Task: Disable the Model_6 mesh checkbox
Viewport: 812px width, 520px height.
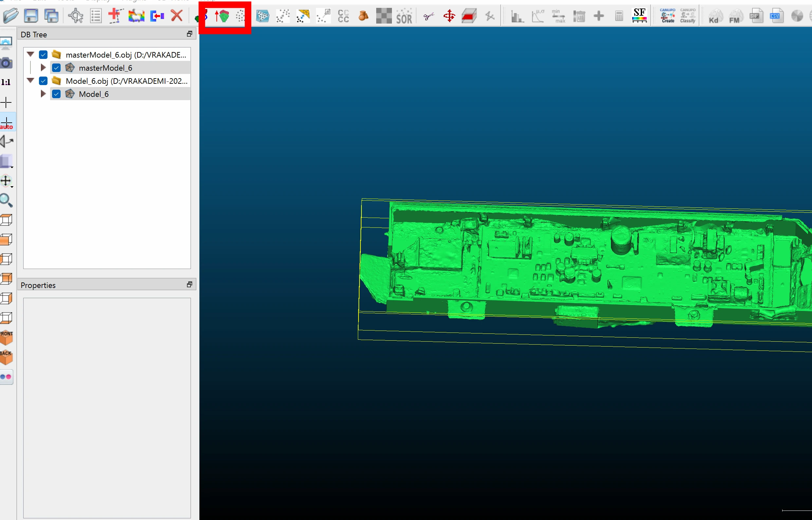Action: [x=56, y=94]
